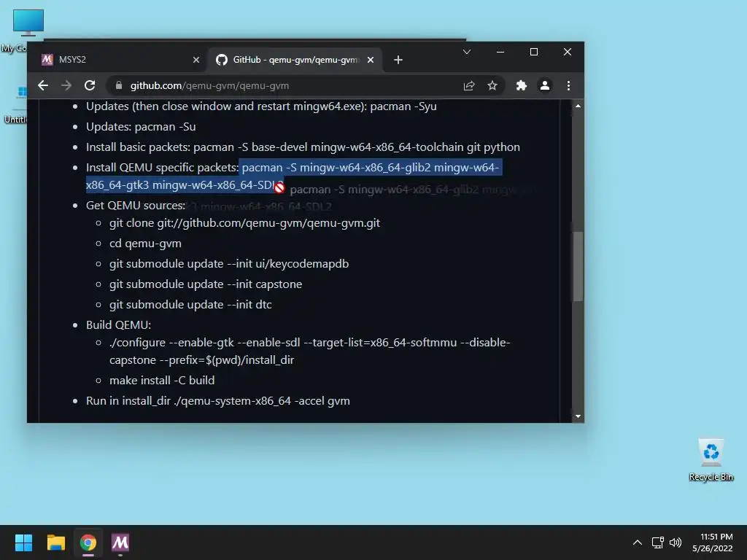This screenshot has height=560, width=747.
Task: Click the 'Run in install_dir' line
Action: [x=217, y=401]
